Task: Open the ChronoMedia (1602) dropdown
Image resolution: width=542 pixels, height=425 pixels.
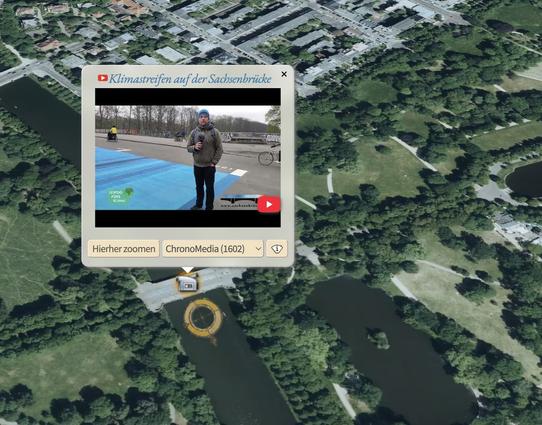Action: click(213, 248)
